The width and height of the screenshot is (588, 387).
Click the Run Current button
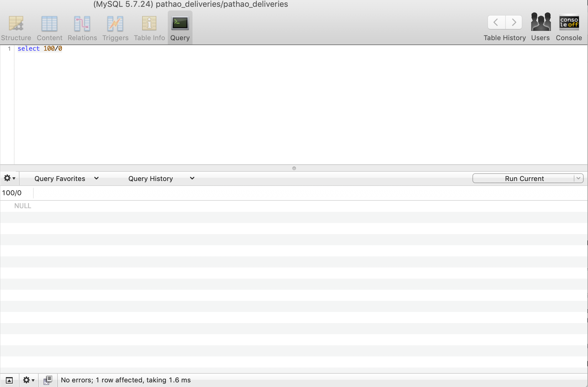click(524, 179)
